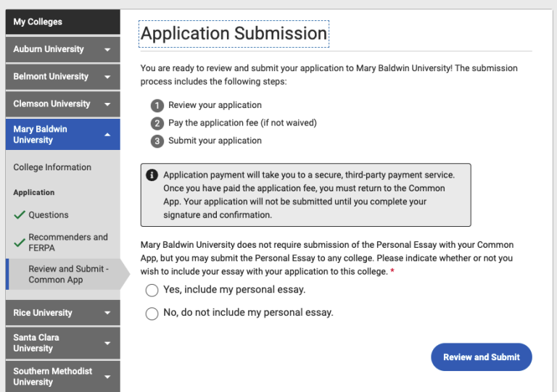This screenshot has width=557, height=392.
Task: Click 'Review your application' step text
Action: point(215,105)
